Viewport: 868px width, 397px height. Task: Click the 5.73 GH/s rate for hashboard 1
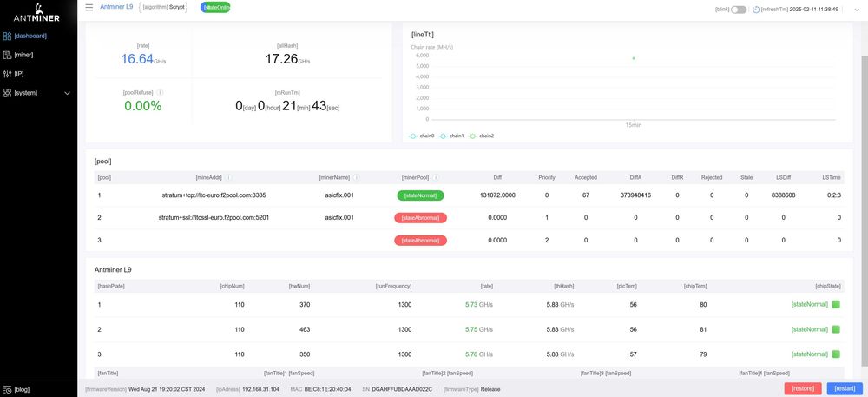pyautogui.click(x=479, y=305)
